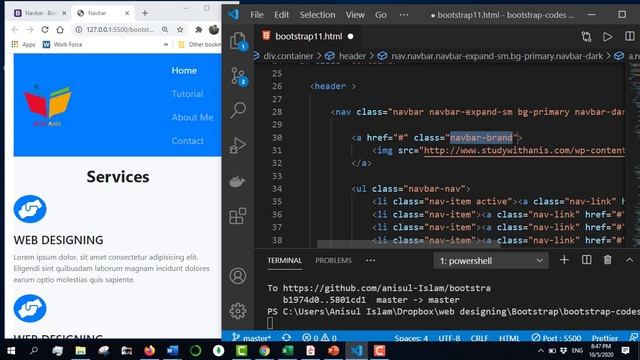640x360 pixels.
Task: Click the UTF-8 encoding status item
Action: pyautogui.click(x=449, y=338)
